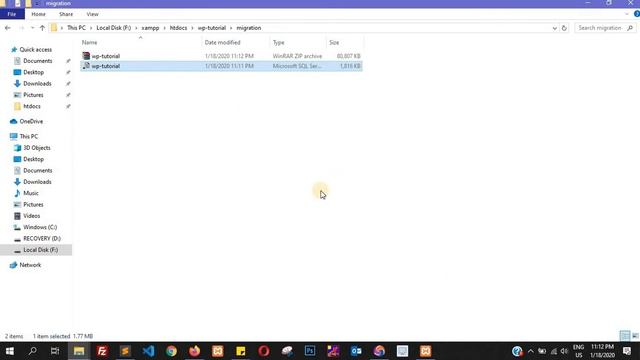The width and height of the screenshot is (640, 360).
Task: Select OneDrive in navigation pane
Action: tap(31, 121)
